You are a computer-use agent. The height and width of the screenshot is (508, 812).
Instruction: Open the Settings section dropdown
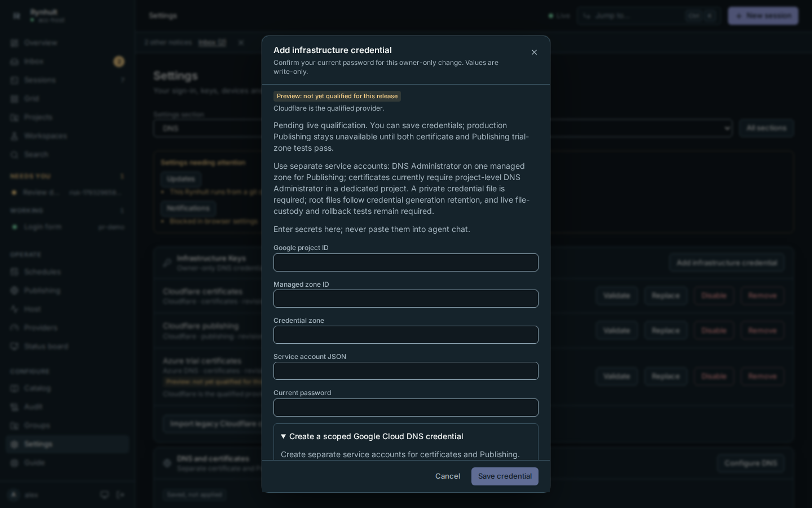click(443, 128)
